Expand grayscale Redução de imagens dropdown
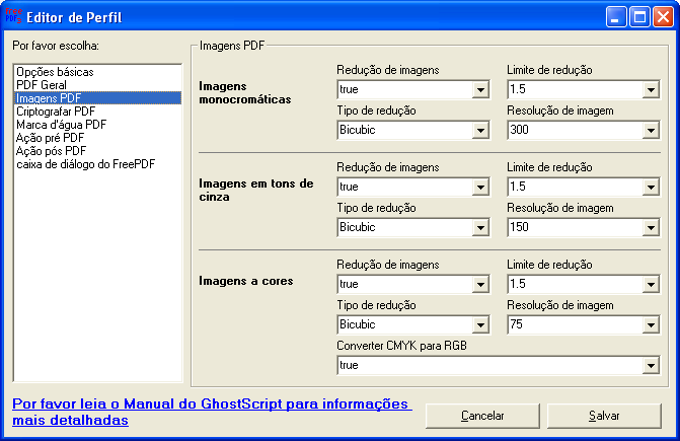The image size is (680, 441). pos(481,187)
